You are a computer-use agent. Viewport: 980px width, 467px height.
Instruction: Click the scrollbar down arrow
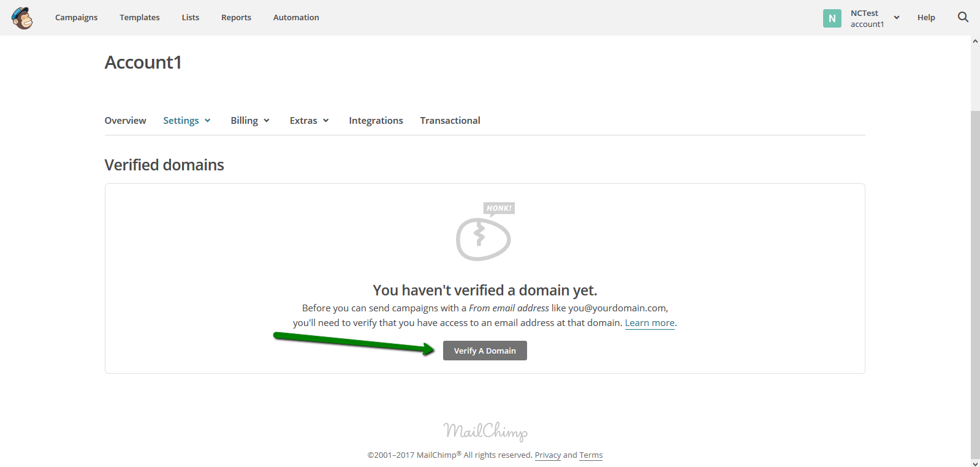(x=975, y=463)
